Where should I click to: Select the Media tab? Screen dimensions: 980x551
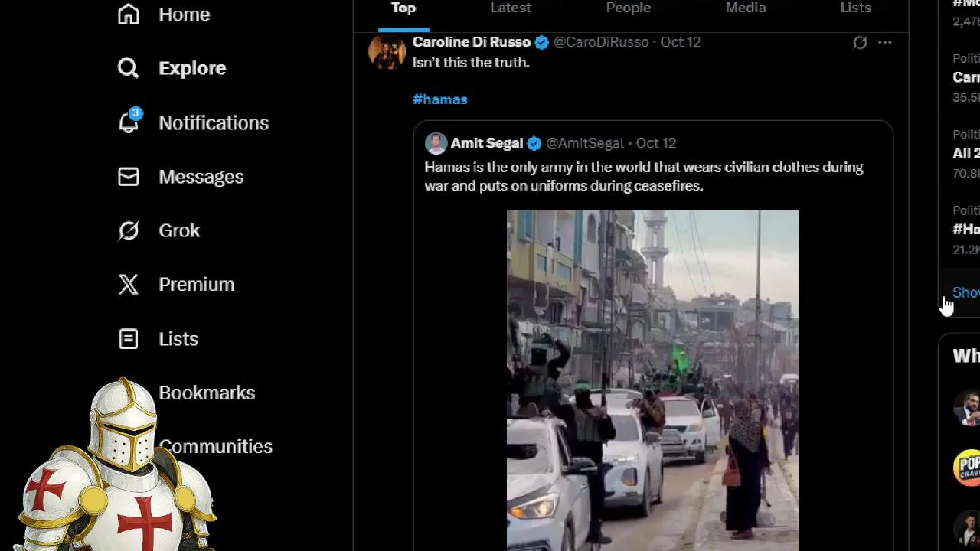point(745,8)
